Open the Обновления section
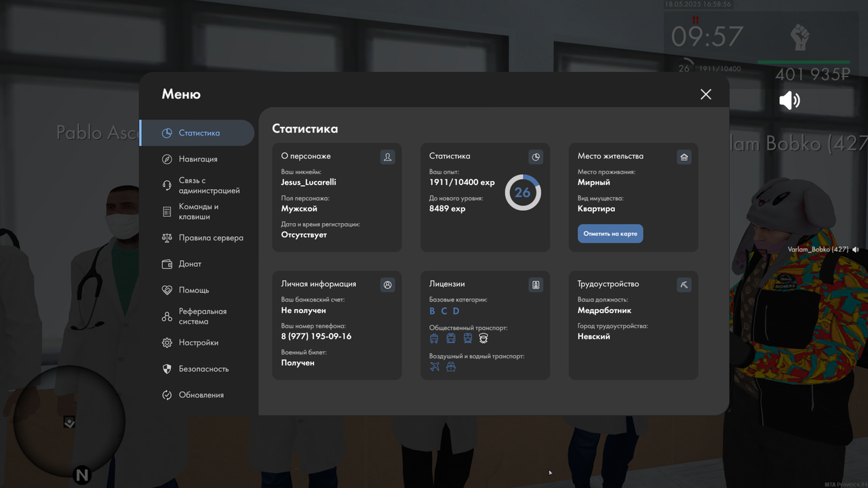 pos(197,395)
